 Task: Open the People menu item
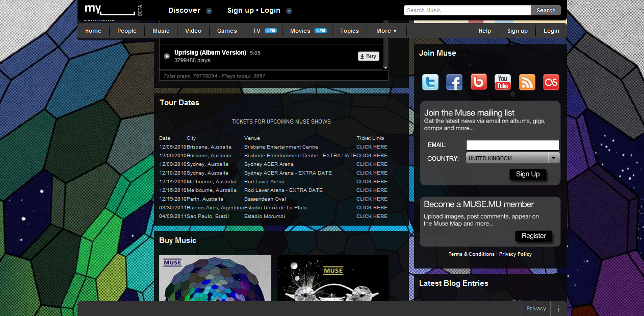[127, 31]
